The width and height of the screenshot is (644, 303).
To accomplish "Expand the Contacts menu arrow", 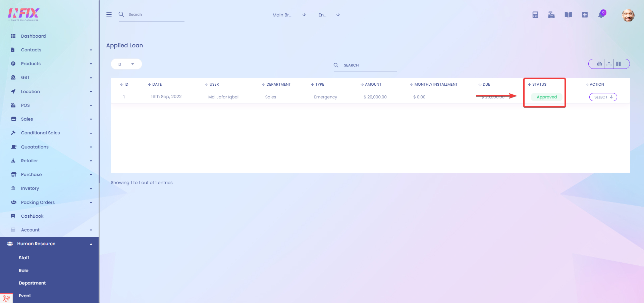I will point(91,50).
